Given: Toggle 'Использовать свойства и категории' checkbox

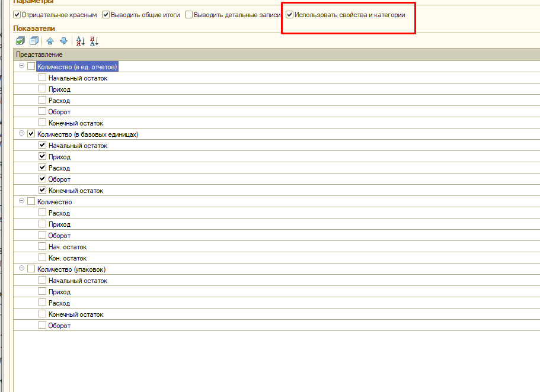Looking at the screenshot, I should 289,14.
